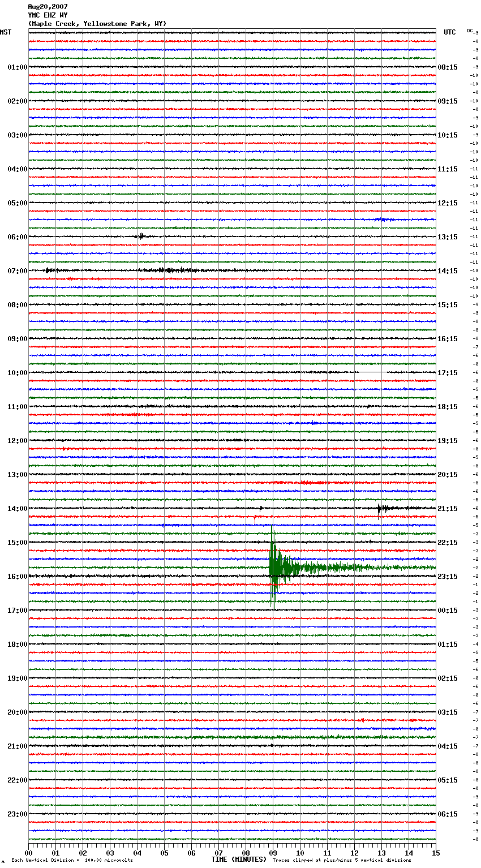
Task: Click the station code 'YMC EHZ WY'
Action: pyautogui.click(x=48, y=15)
